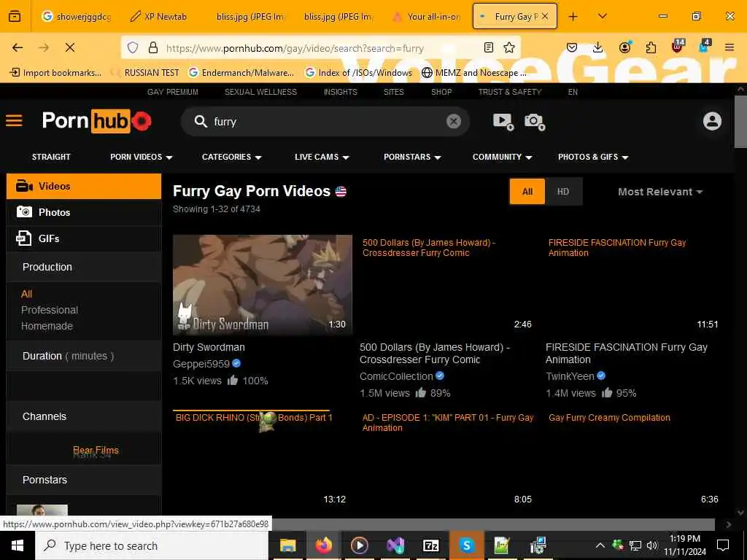Switch to the Your all-in-on browser tab

pos(426,17)
